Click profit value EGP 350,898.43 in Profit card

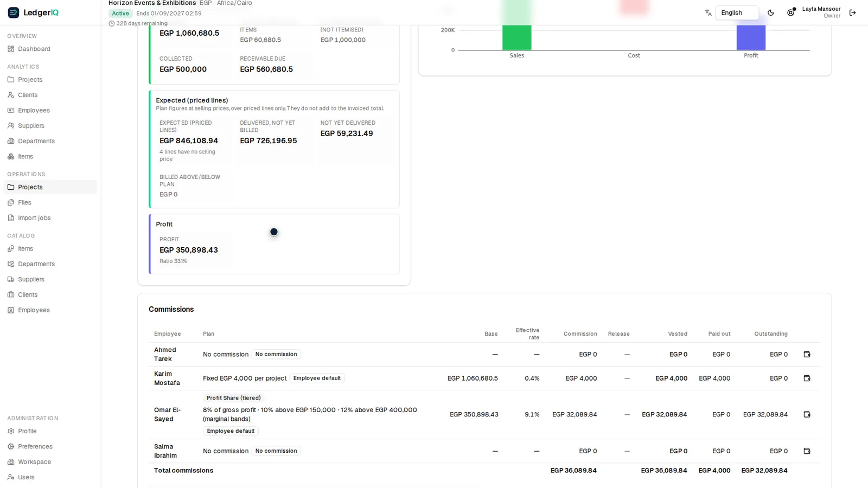[189, 250]
